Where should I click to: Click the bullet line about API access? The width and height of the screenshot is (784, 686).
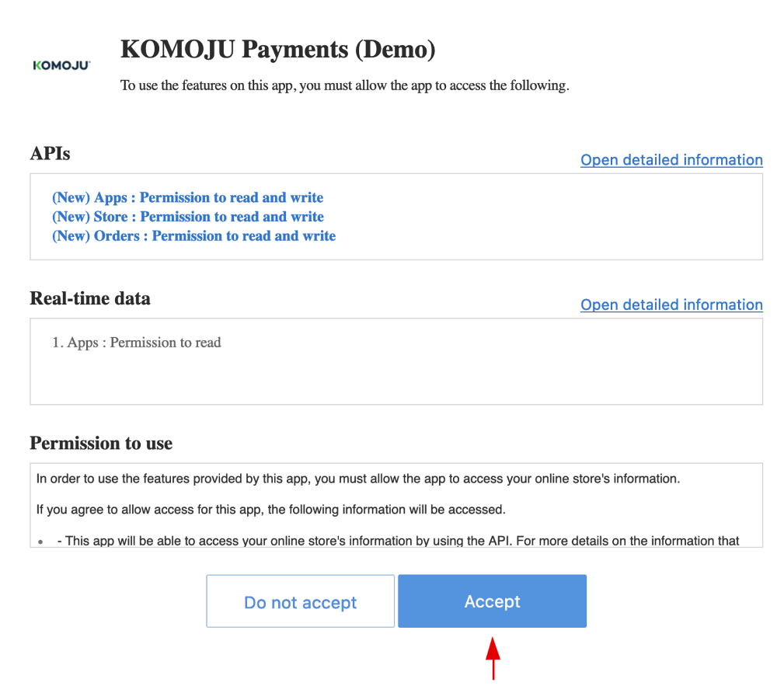click(398, 541)
